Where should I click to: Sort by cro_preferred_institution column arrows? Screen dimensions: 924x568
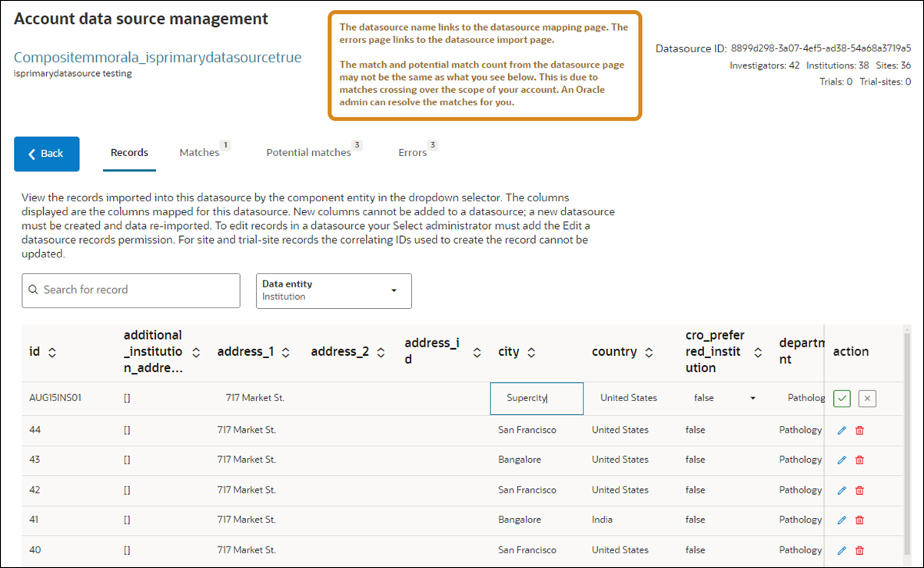758,352
